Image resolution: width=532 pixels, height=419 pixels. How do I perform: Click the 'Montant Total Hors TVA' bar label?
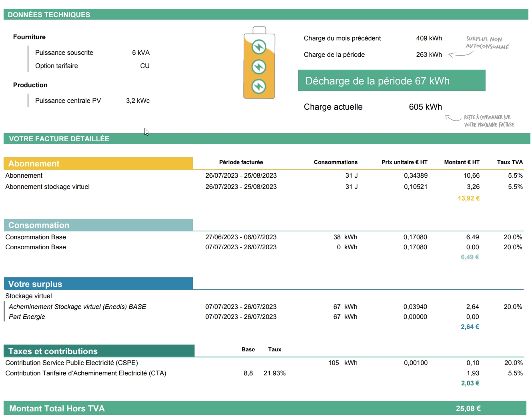click(x=57, y=408)
